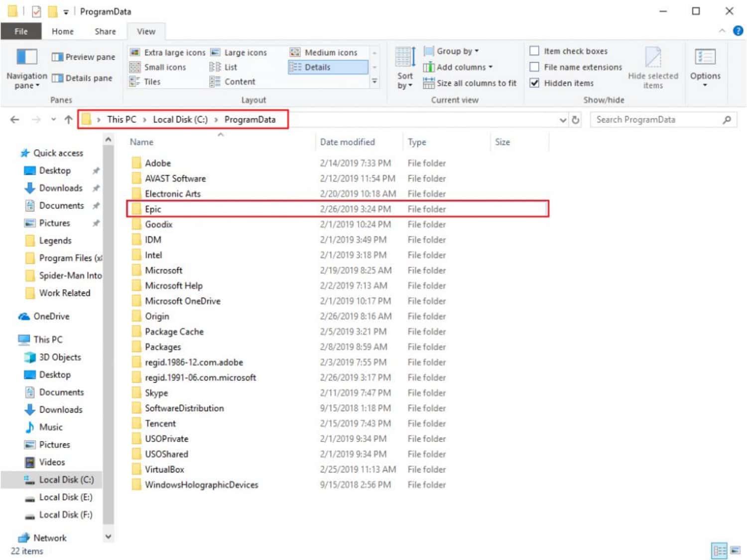Viewport: 747px width, 560px height.
Task: Open Quick Access Toolbar customize dropdown
Action: pos(66,12)
